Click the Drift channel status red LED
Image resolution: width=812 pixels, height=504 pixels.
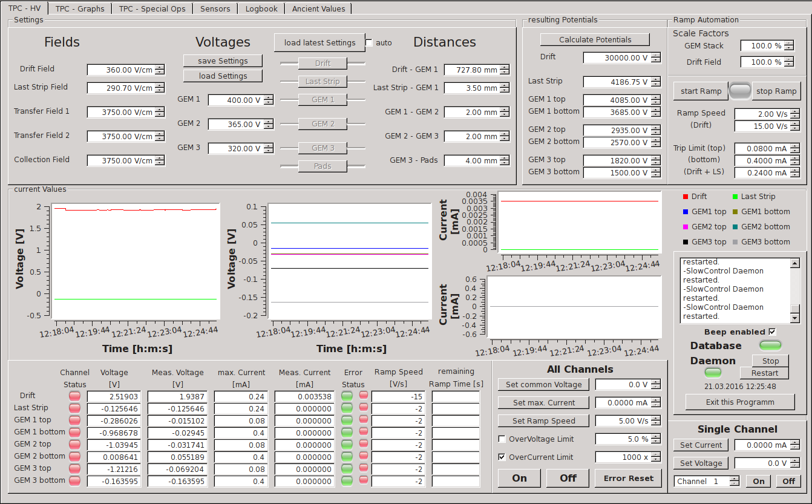click(74, 396)
